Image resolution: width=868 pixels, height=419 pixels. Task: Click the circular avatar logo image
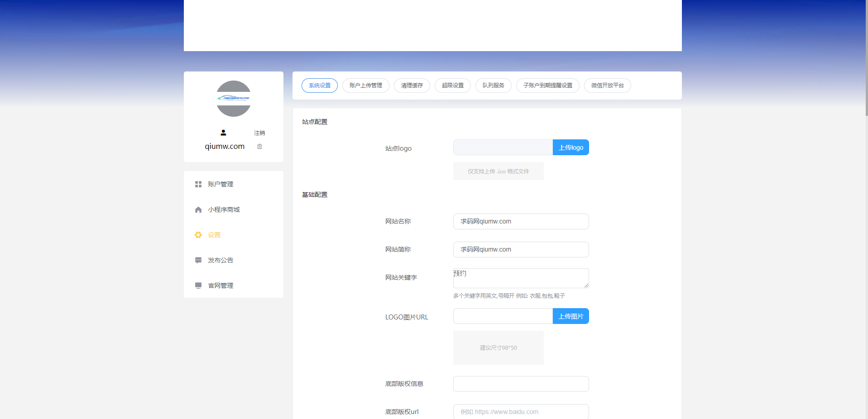(234, 99)
